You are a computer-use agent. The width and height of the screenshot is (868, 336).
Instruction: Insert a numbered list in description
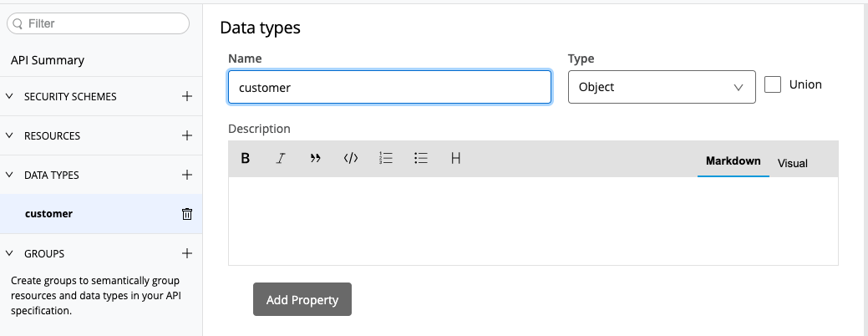386,158
